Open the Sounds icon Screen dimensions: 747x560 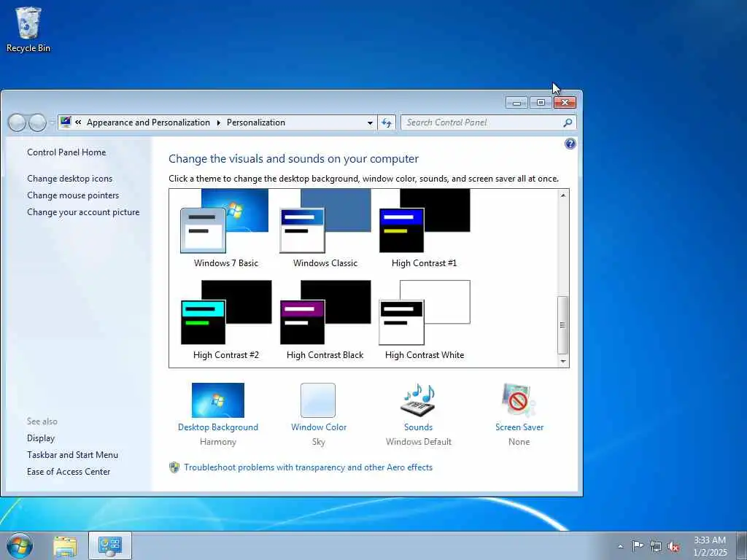[418, 400]
